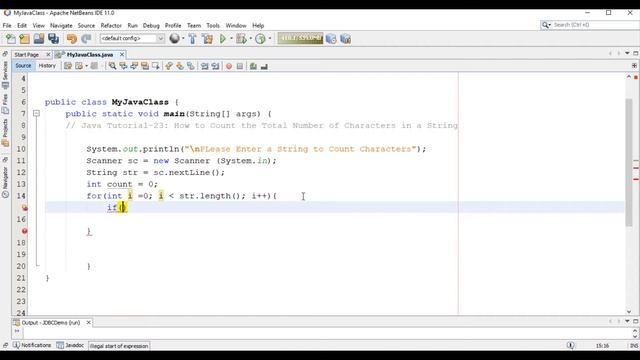Close the MyJavaClass.java tab

click(122, 54)
